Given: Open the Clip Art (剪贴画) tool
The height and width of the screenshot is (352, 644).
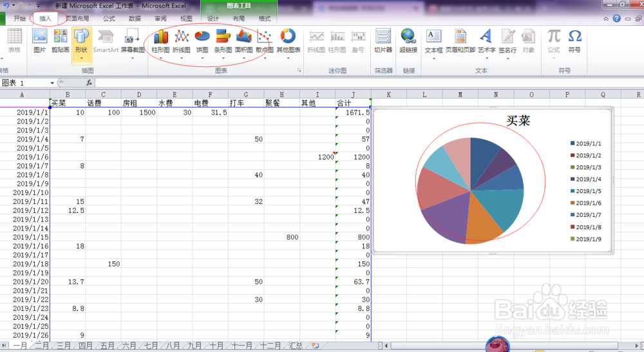Looking at the screenshot, I should [61, 41].
